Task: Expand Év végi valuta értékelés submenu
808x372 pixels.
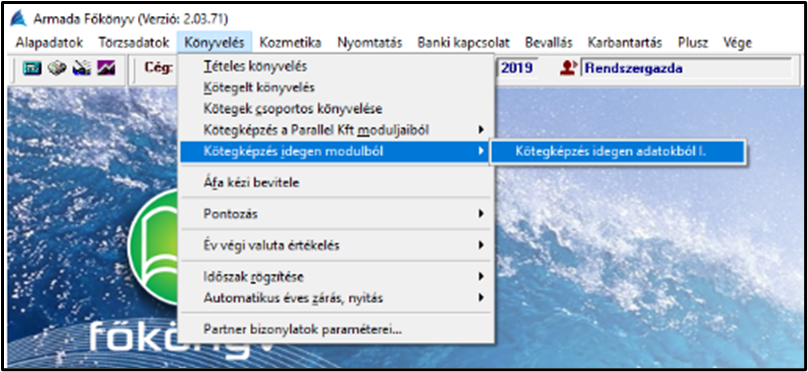Action: coord(336,245)
